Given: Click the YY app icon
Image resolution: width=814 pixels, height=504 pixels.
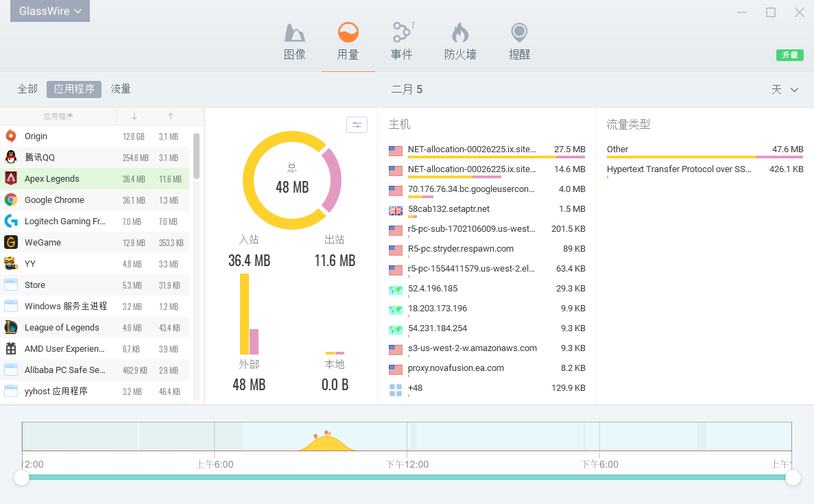Looking at the screenshot, I should pos(11,264).
